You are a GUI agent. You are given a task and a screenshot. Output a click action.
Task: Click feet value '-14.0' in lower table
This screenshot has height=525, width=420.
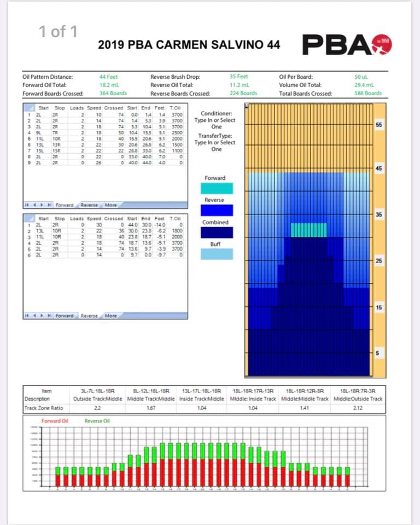pyautogui.click(x=160, y=225)
